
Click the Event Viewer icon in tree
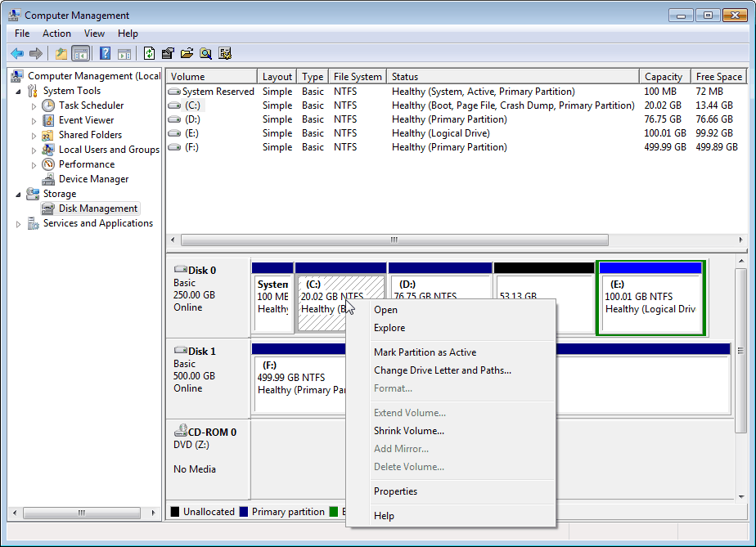(x=48, y=120)
